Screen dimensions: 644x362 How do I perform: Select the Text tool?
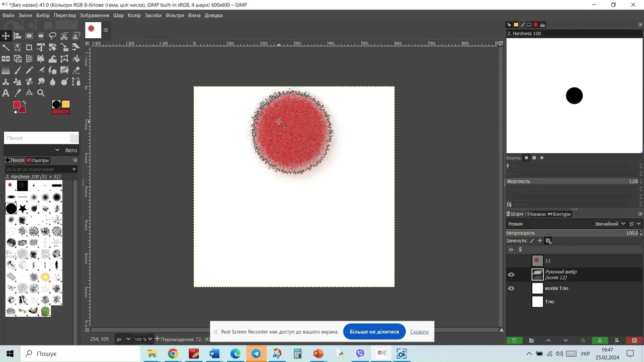click(6, 93)
